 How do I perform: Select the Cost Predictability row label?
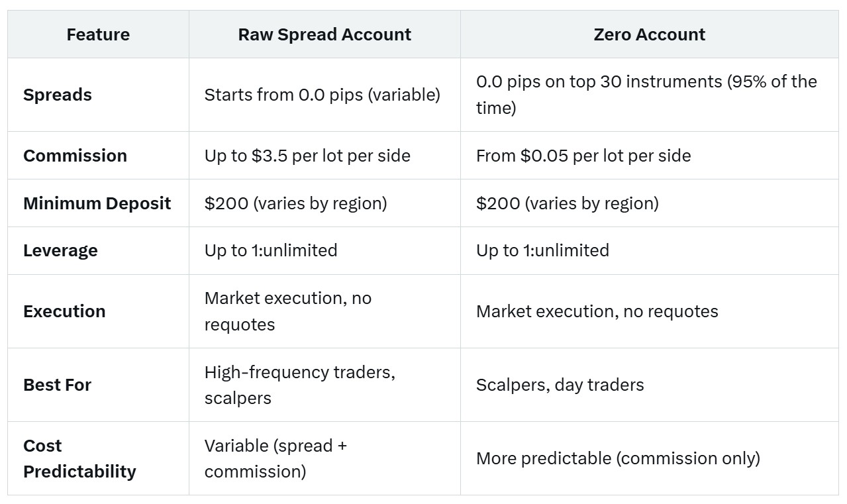tap(79, 458)
